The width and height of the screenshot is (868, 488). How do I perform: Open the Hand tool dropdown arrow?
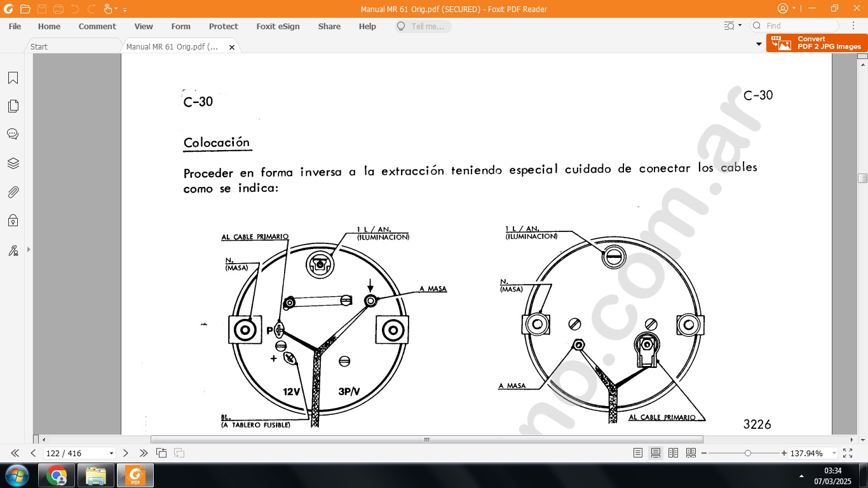point(116,10)
